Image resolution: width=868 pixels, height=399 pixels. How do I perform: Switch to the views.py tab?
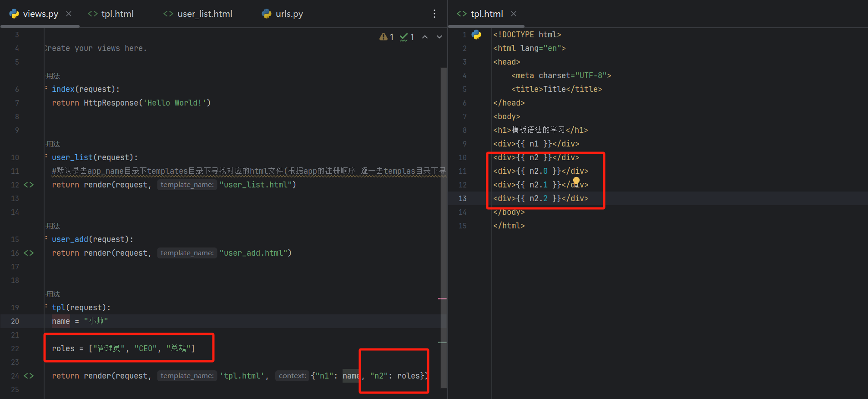coord(40,14)
